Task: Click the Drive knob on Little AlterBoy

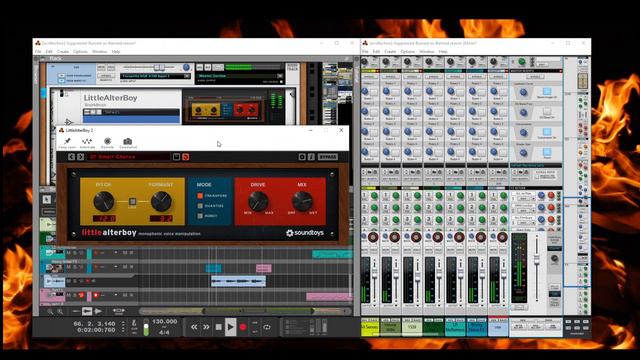Action: (x=258, y=201)
